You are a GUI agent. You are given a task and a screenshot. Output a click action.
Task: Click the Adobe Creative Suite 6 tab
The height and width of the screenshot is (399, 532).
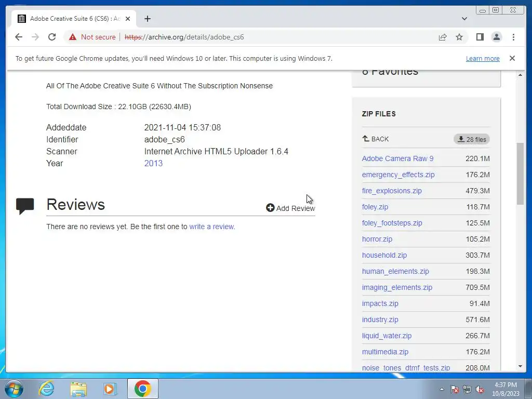[x=74, y=19]
